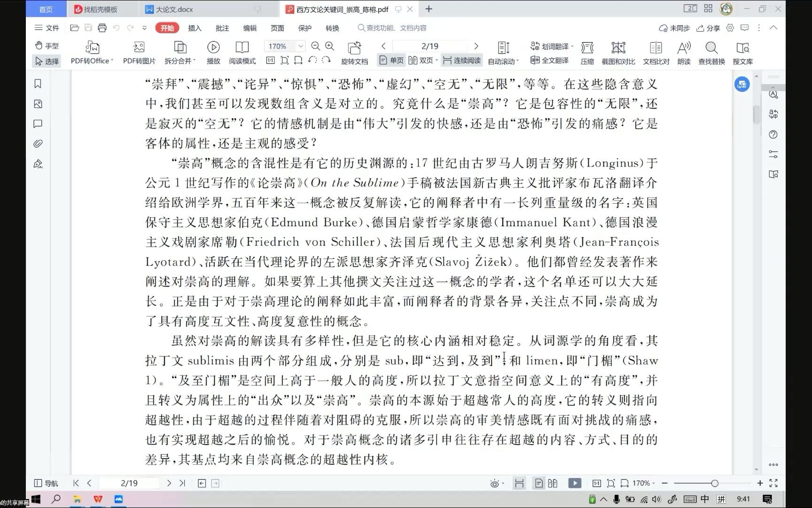The height and width of the screenshot is (508, 812).
Task: Rotate page clockwise
Action: 326,60
